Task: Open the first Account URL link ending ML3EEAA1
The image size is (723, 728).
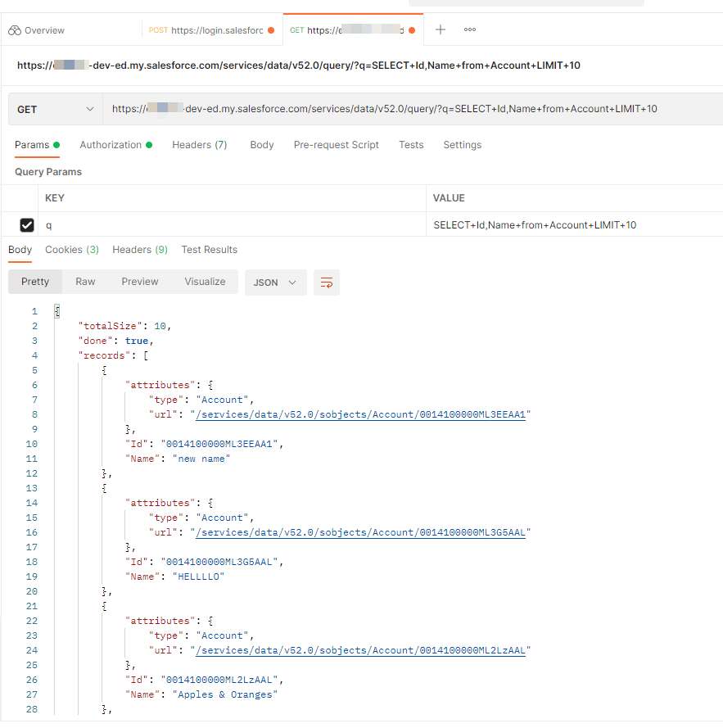Action: tap(360, 414)
